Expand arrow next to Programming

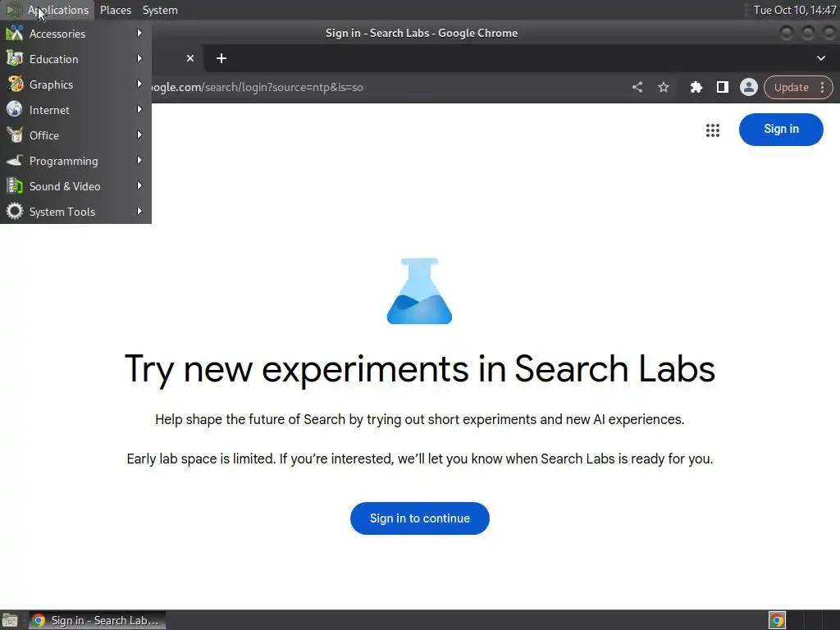(x=139, y=160)
